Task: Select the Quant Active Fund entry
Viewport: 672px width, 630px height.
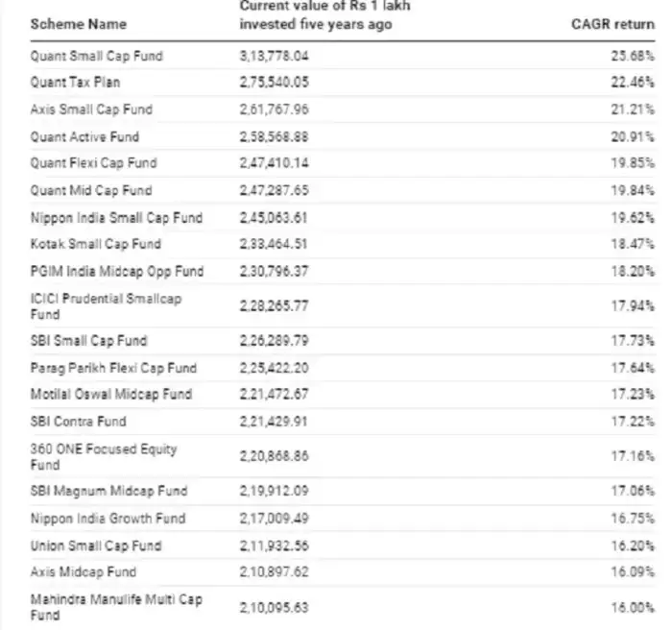Action: pos(84,136)
